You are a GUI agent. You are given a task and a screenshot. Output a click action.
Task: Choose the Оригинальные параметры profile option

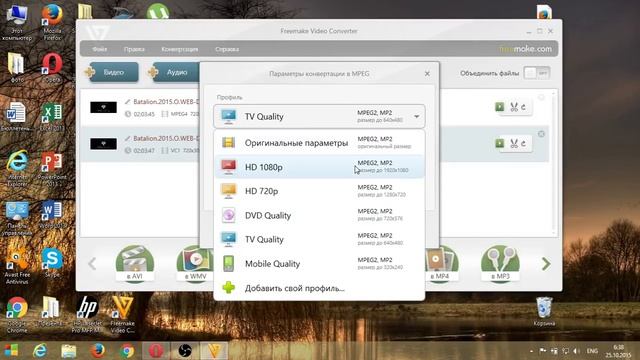click(319, 143)
